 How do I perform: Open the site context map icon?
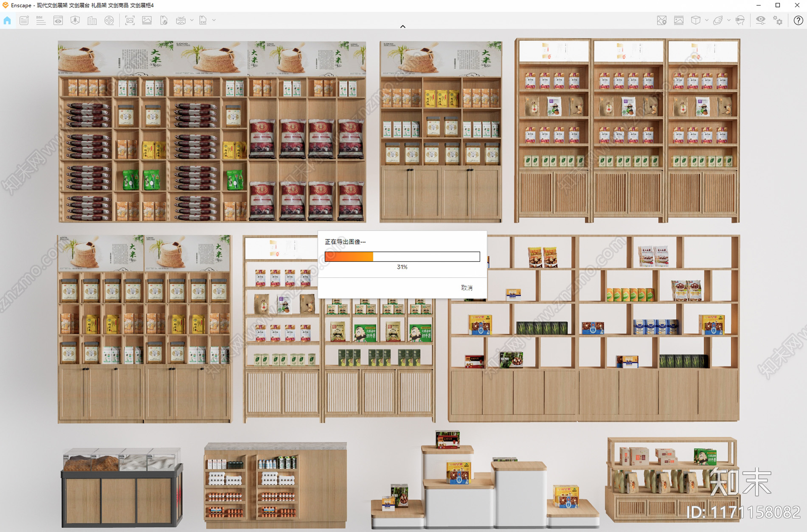click(75, 21)
